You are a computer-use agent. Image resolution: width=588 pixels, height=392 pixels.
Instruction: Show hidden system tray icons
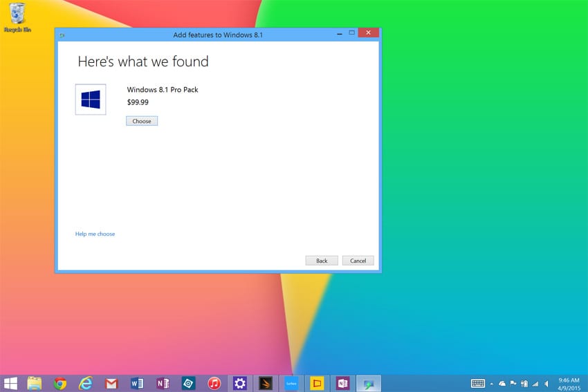pyautogui.click(x=492, y=384)
